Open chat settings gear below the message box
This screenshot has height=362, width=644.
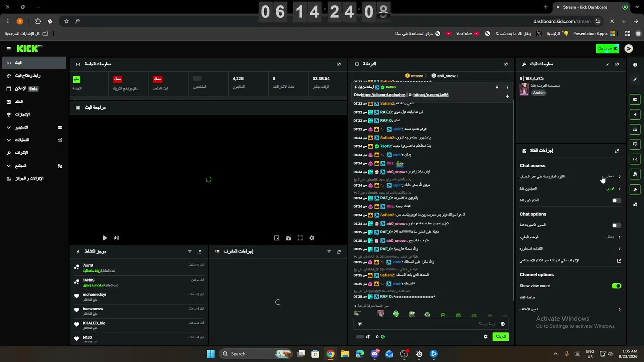tap(486, 337)
